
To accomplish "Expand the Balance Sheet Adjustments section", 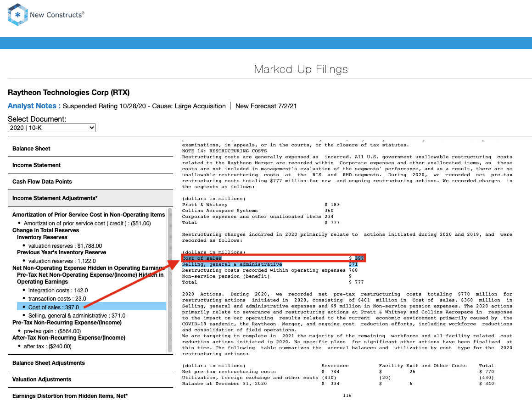I will point(90,363).
